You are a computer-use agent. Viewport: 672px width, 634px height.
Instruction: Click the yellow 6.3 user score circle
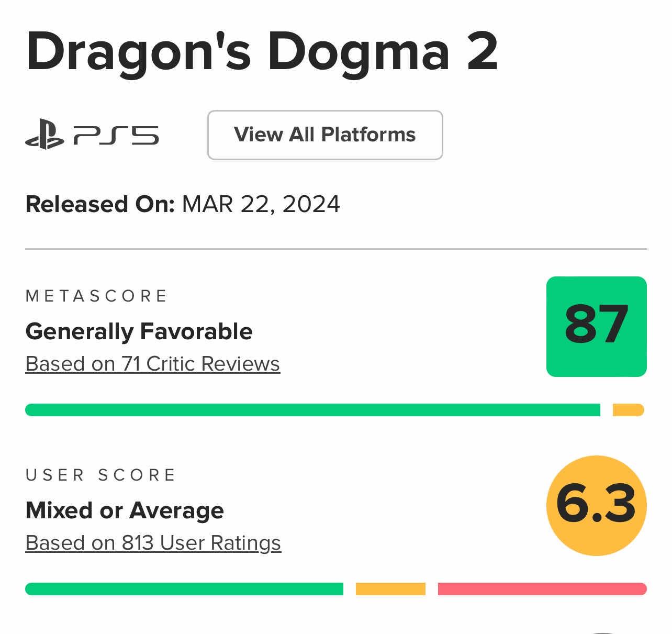(x=596, y=505)
